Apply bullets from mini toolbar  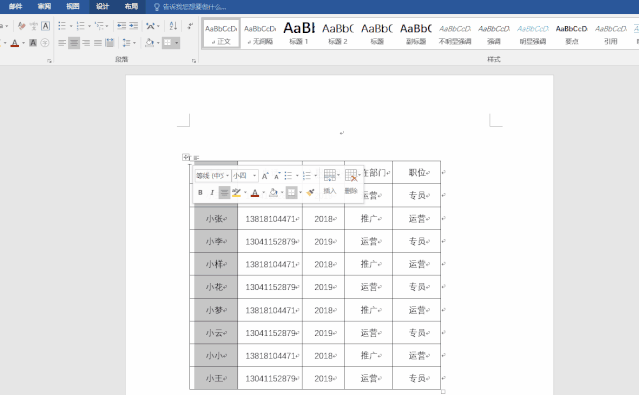pyautogui.click(x=289, y=176)
